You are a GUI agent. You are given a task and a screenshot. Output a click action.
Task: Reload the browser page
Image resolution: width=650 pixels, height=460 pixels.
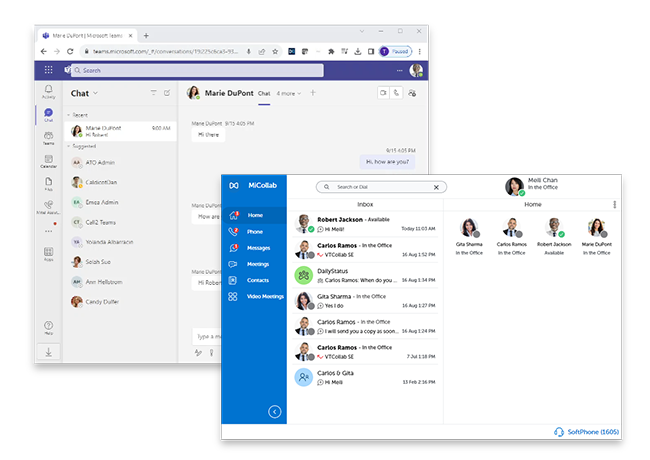coord(70,51)
